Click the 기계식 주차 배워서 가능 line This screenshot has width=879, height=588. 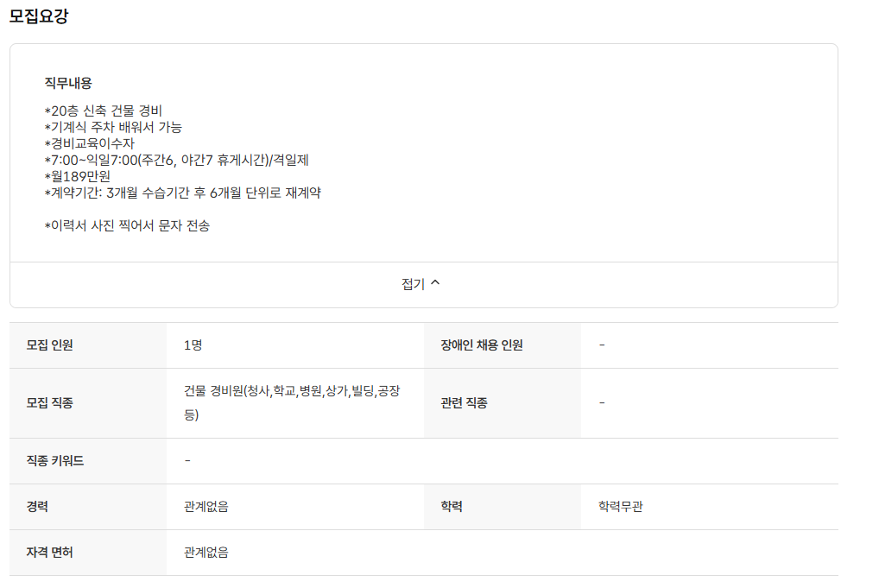pos(113,127)
